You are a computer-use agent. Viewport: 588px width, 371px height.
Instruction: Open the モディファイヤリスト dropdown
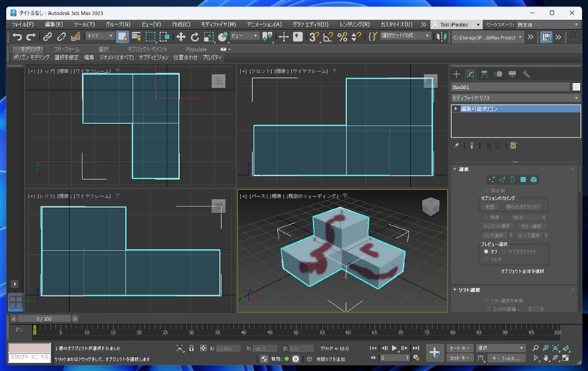pyautogui.click(x=515, y=97)
